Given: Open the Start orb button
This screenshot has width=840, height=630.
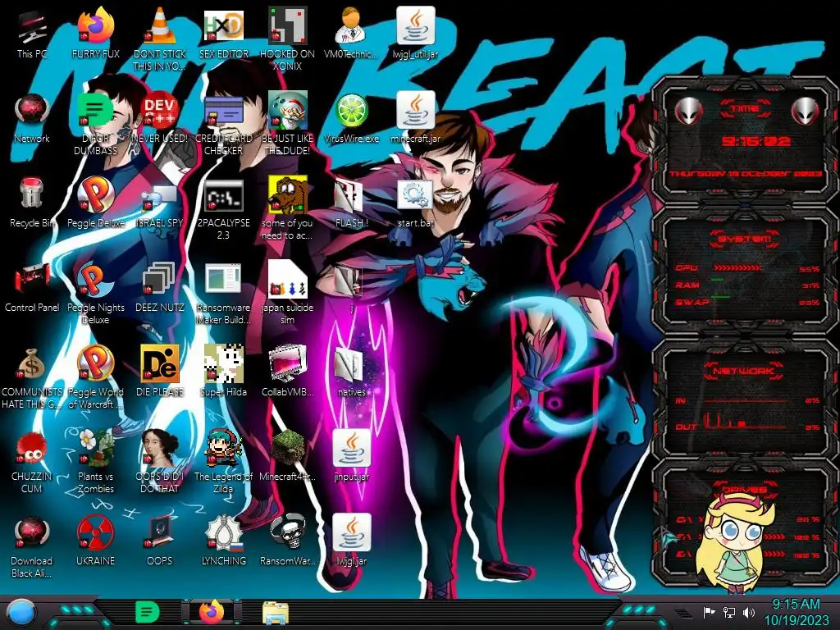Looking at the screenshot, I should coord(21,613).
